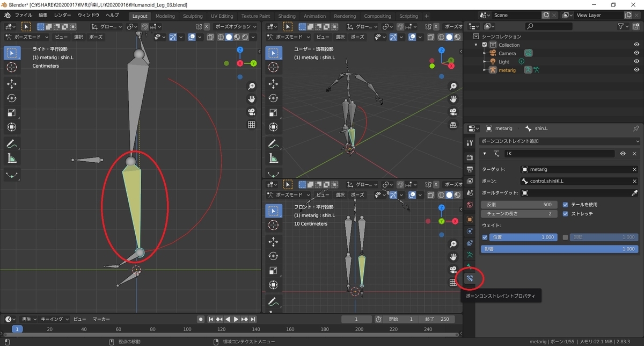Image resolution: width=644 pixels, height=346 pixels.
Task: Expand the metarig outliner item
Action: pos(485,70)
